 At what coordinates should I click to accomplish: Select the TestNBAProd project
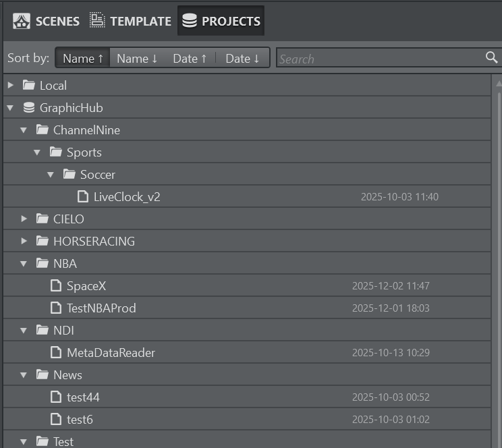(101, 308)
